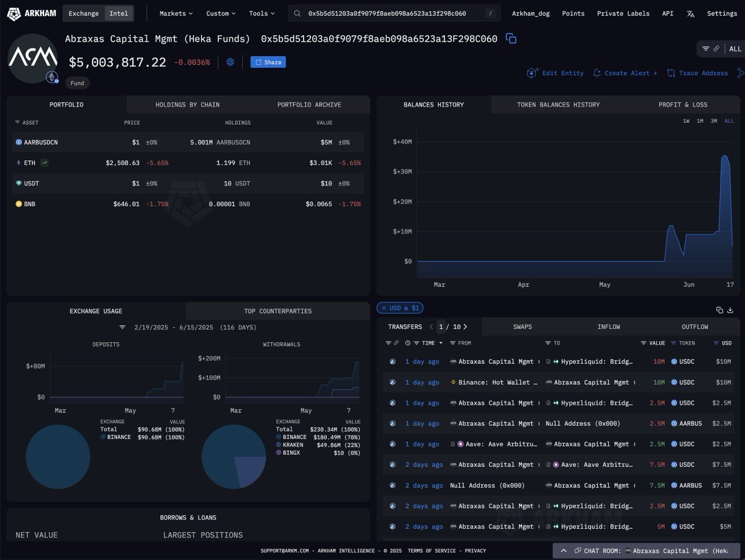Click the Create Alert link

[625, 73]
